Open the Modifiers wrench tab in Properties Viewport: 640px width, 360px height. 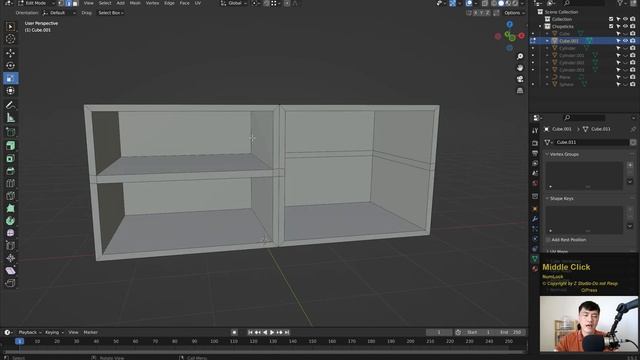[535, 219]
